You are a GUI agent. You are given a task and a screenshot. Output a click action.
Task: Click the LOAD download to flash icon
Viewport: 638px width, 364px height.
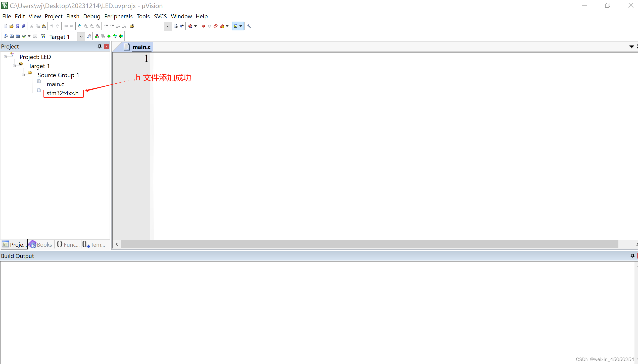43,36
